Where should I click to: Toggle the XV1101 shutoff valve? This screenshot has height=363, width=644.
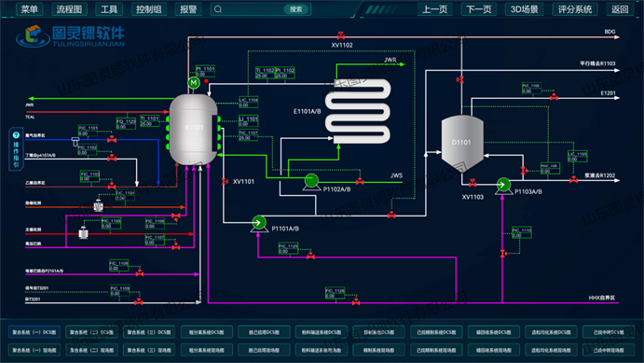click(225, 181)
